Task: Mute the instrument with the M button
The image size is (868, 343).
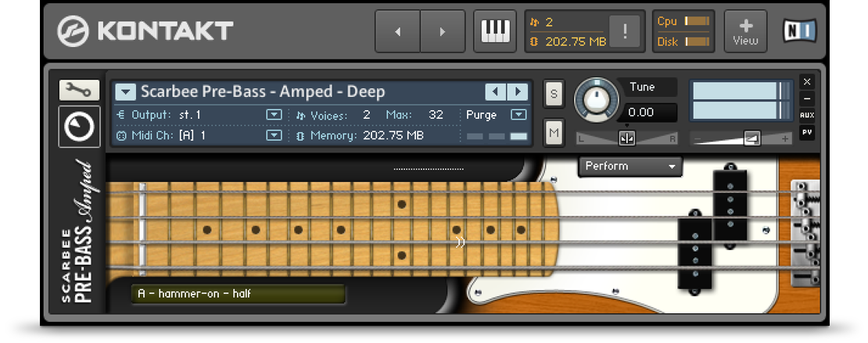Action: tap(554, 133)
